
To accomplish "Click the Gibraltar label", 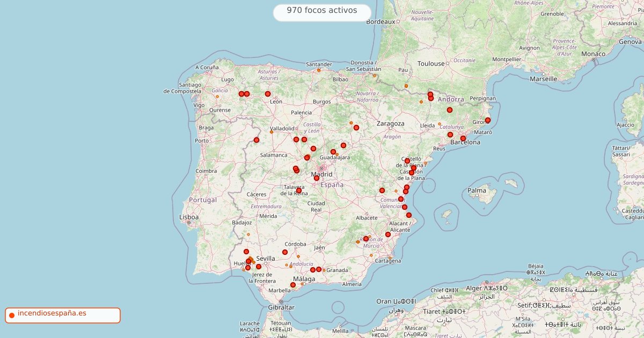I will click(281, 307).
